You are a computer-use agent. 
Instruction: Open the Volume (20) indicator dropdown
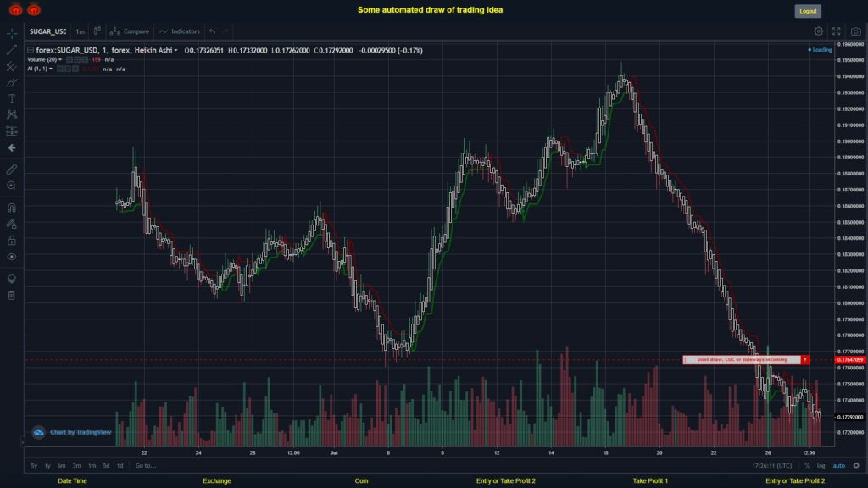click(60, 60)
